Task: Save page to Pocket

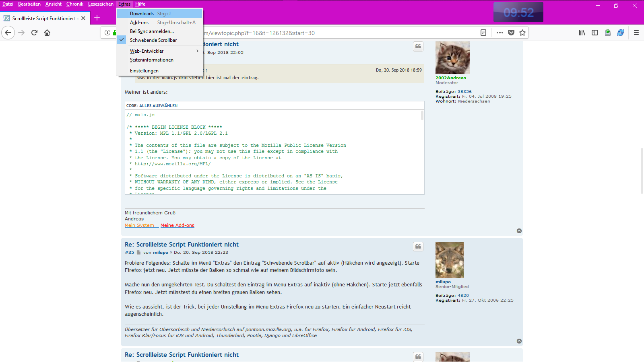Action: (x=511, y=33)
